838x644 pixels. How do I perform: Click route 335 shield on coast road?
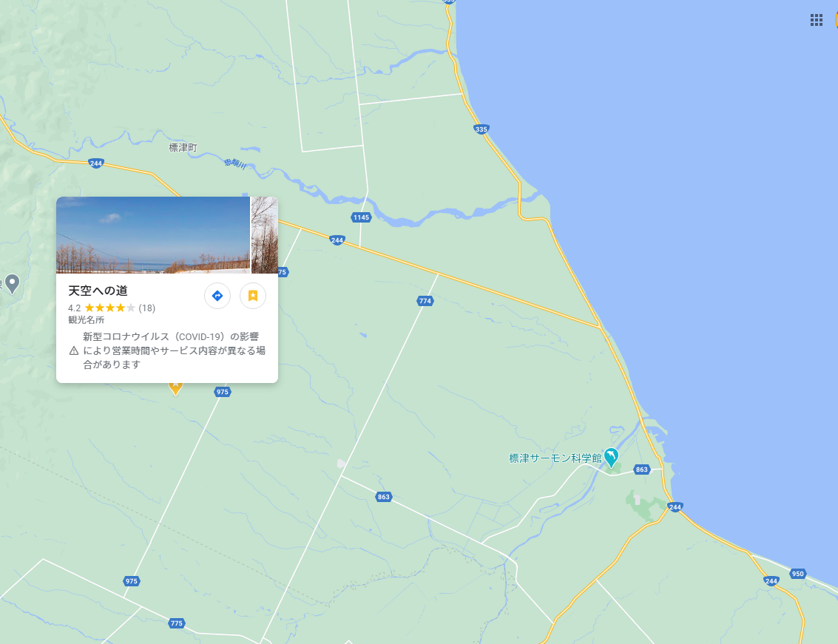click(481, 129)
